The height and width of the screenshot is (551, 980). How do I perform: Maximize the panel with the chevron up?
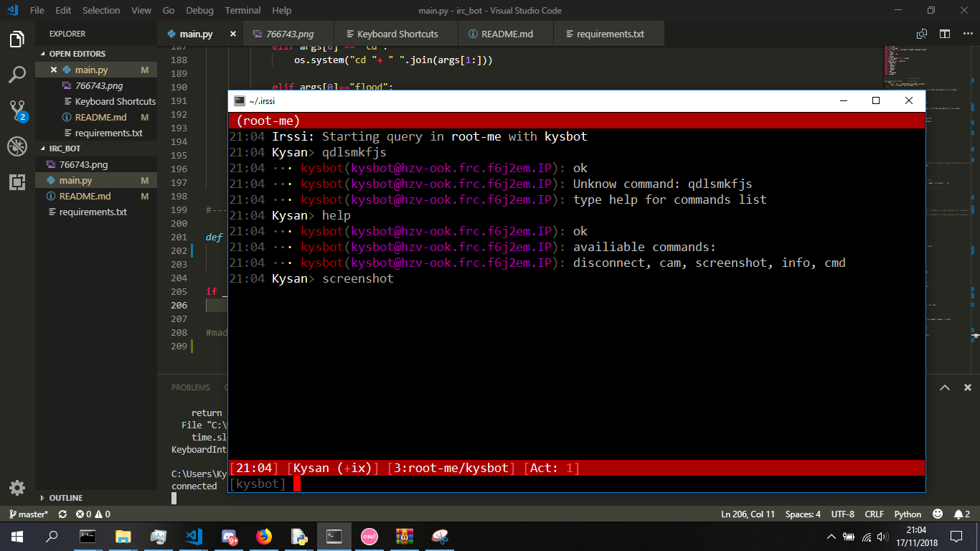(945, 387)
